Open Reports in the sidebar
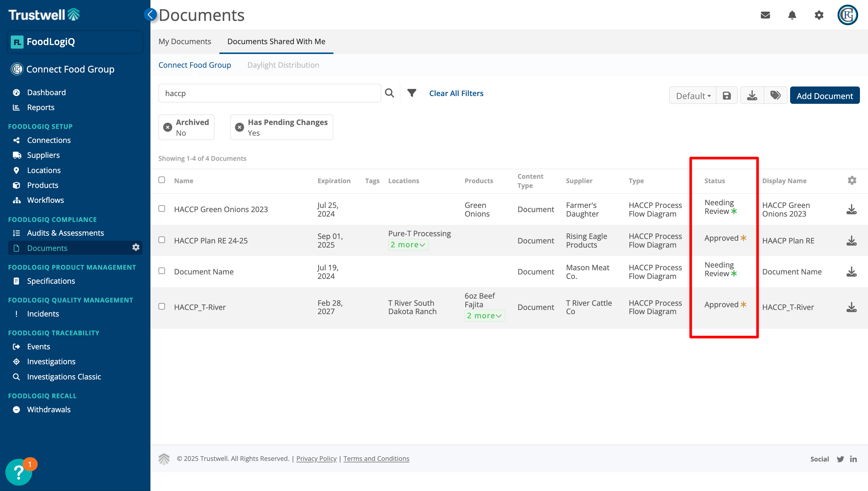This screenshot has height=491, width=868. 41,107
